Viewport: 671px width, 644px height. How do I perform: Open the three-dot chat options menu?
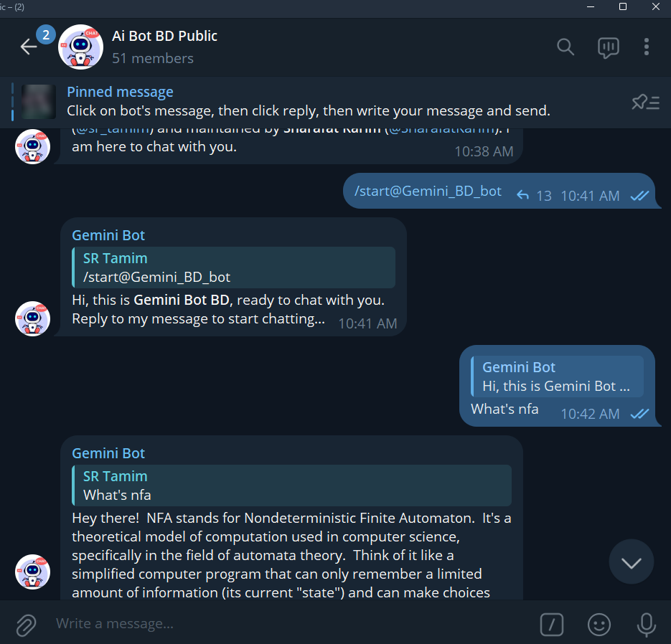coord(646,47)
